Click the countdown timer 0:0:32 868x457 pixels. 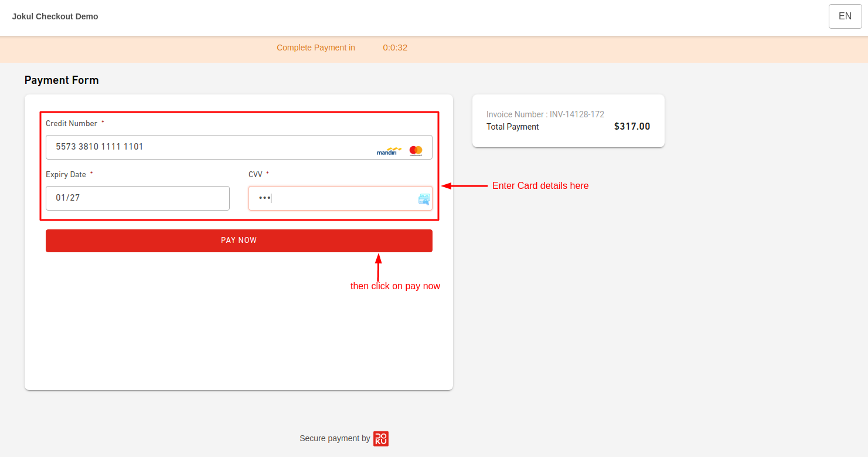(395, 48)
